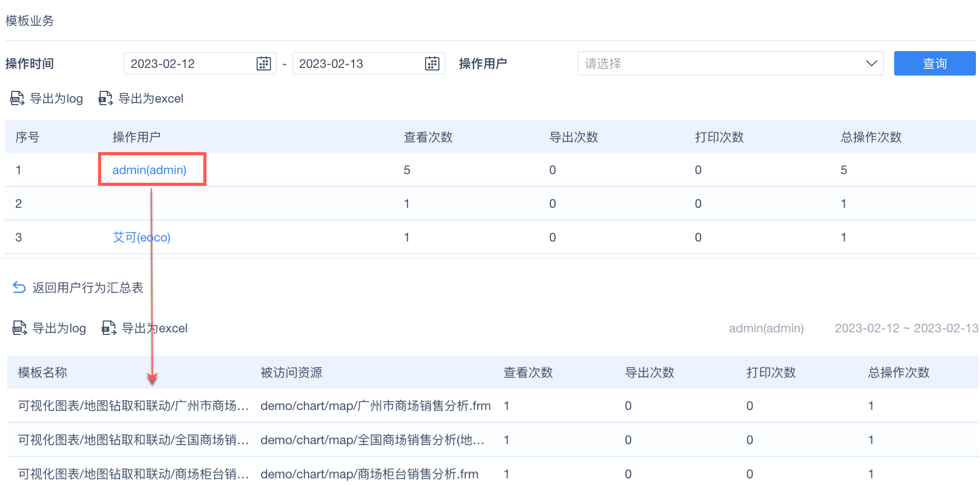Click the lower export as log icon
The image size is (980, 485).
tap(19, 328)
